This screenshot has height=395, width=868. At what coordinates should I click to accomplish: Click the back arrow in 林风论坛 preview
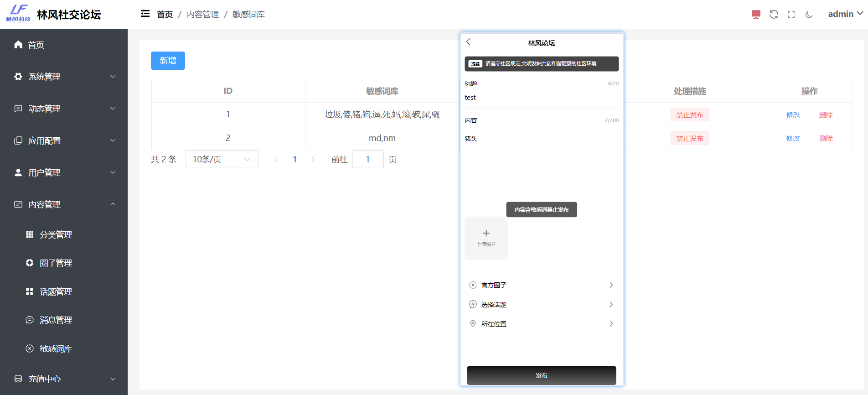[468, 42]
